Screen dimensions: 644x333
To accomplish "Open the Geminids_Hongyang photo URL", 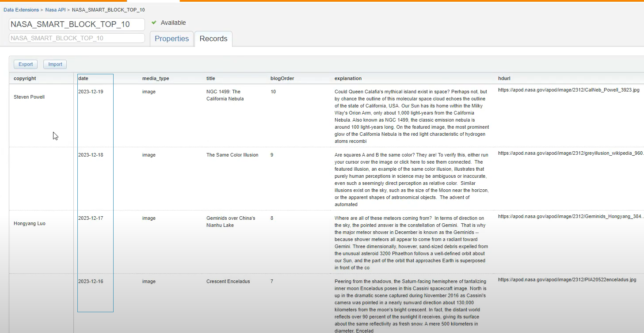I will pyautogui.click(x=569, y=216).
